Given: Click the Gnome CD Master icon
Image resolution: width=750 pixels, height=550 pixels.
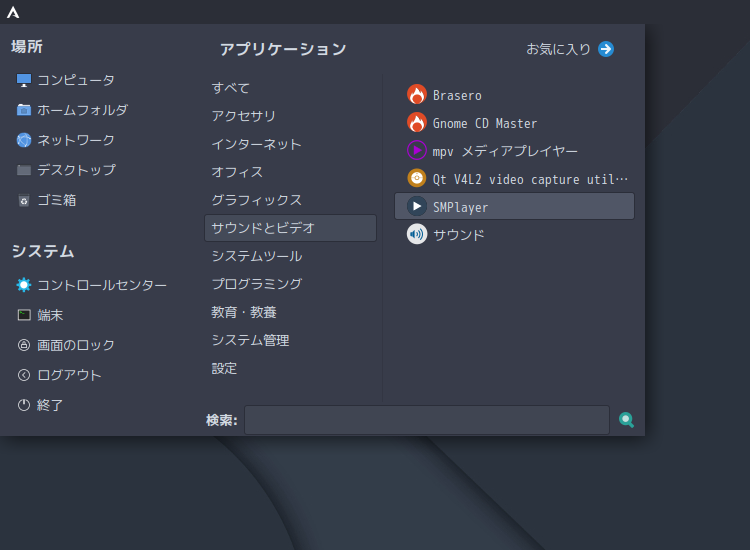Looking at the screenshot, I should coord(417,122).
